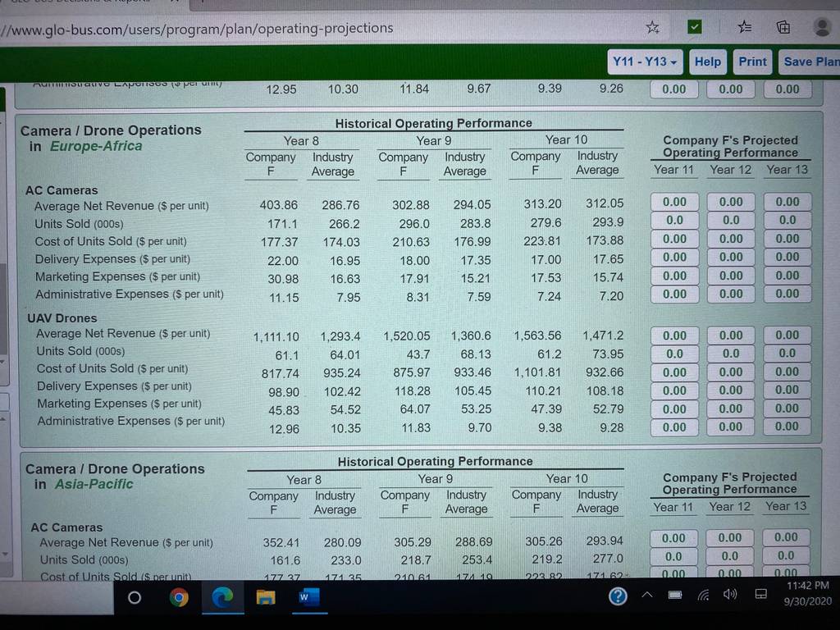The image size is (840, 630).
Task: Open the browser profile avatar
Action: click(822, 27)
